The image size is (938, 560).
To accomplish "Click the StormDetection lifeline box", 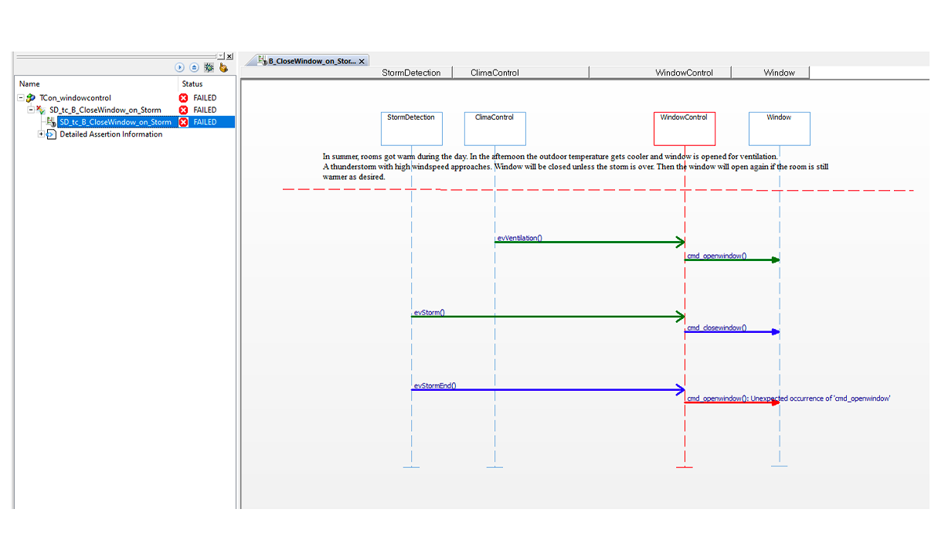I will 412,129.
